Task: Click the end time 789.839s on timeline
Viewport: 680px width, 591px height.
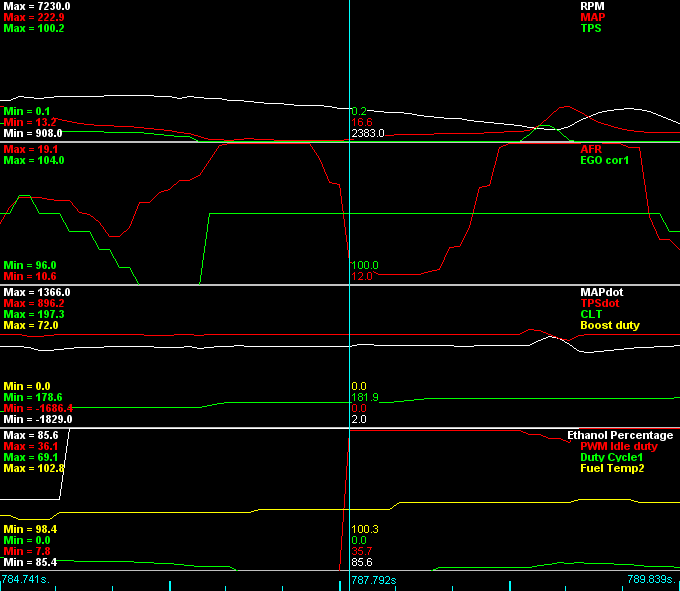Action: point(651,579)
